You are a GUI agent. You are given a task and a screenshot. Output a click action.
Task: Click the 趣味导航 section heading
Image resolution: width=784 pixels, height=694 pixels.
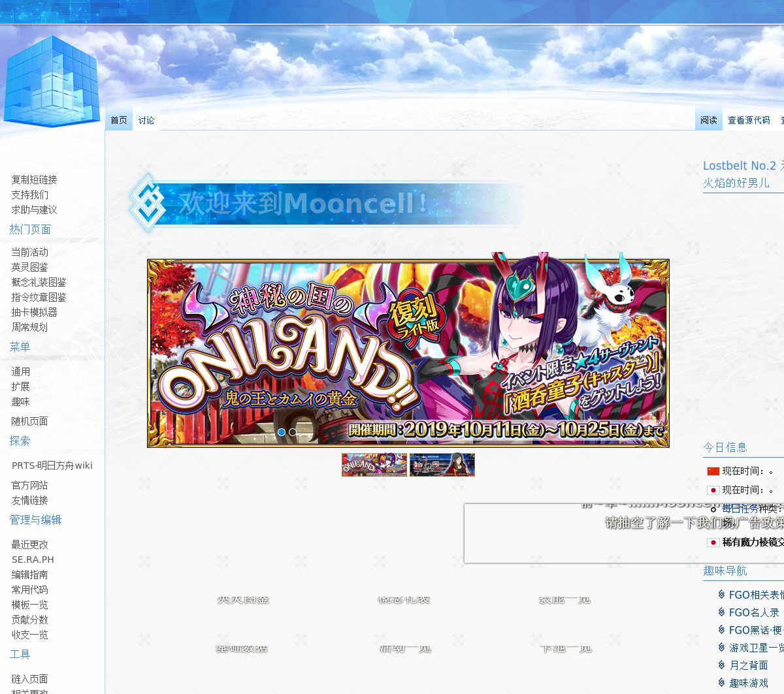725,571
